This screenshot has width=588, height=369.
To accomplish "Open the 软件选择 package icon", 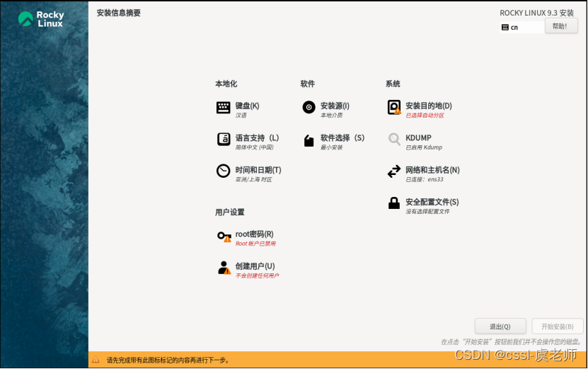I will click(309, 140).
